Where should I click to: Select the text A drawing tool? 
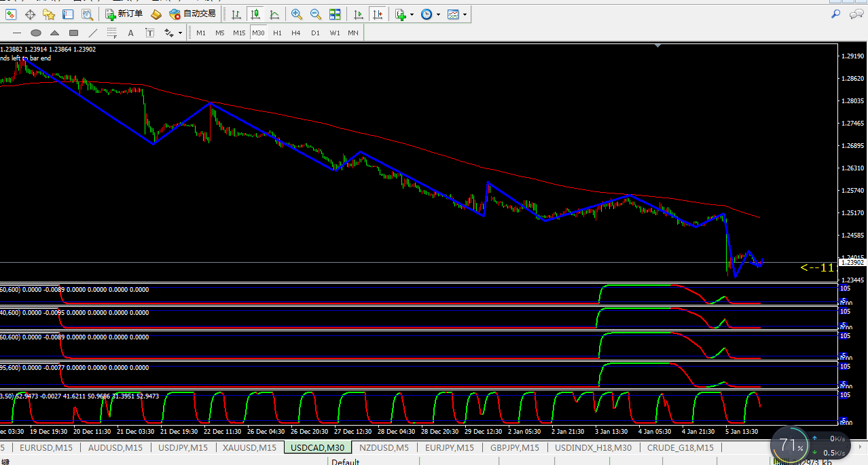tap(131, 33)
